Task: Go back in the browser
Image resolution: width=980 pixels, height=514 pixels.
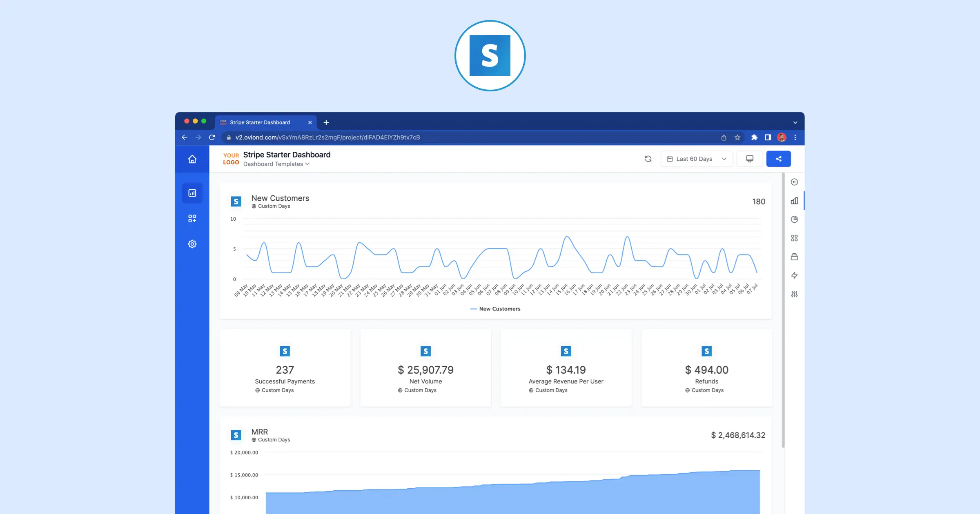Action: [x=185, y=137]
